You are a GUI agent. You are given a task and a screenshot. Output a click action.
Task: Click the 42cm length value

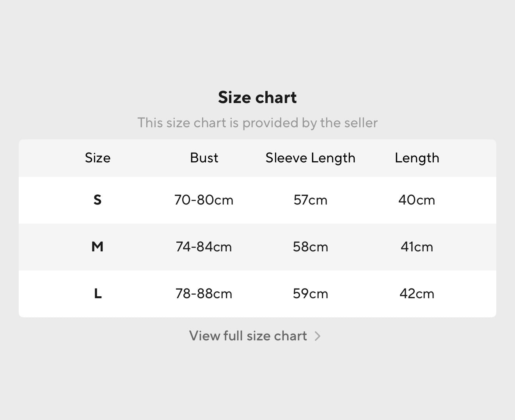pyautogui.click(x=417, y=294)
